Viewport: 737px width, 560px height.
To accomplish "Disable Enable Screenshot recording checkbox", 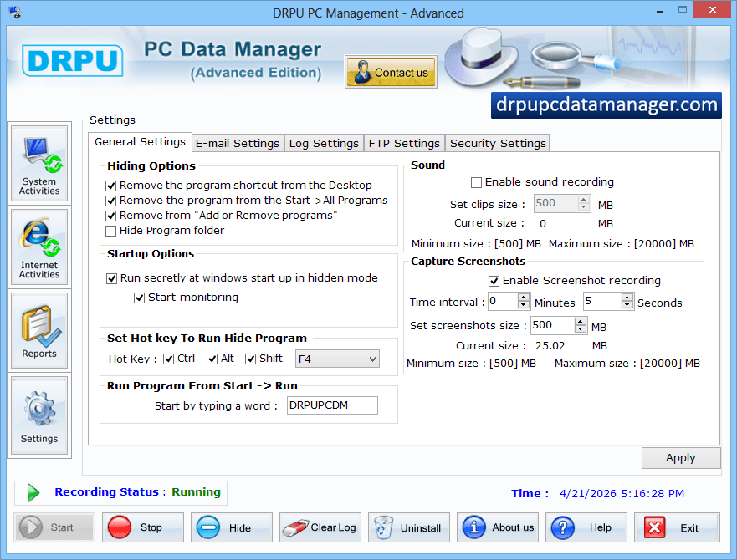I will pos(494,281).
